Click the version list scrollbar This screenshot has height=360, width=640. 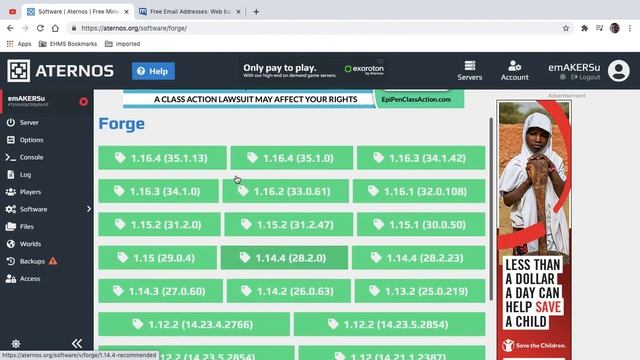491,209
